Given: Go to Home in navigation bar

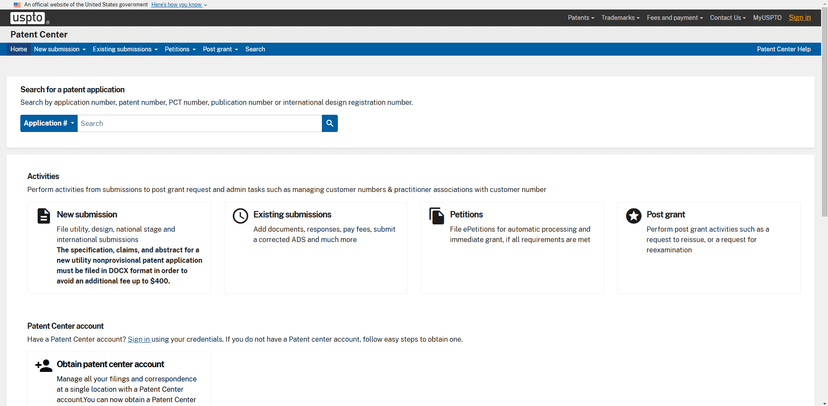Looking at the screenshot, I should pos(18,49).
